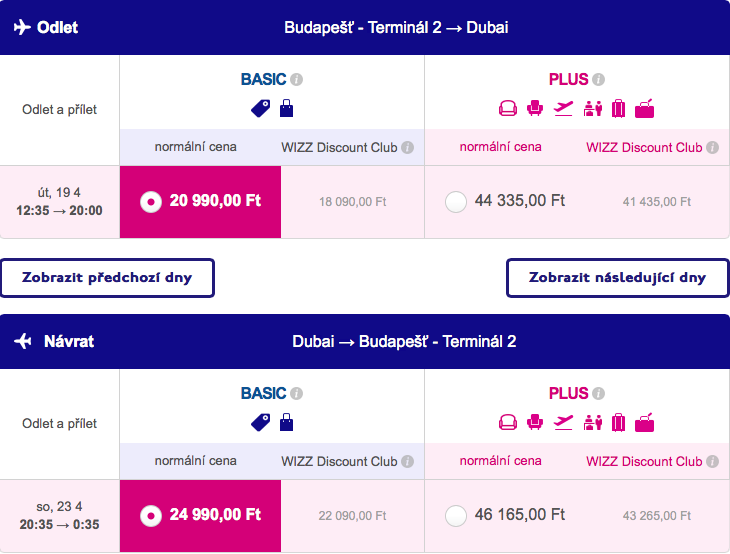This screenshot has width=730, height=554.
Task: Click Zobrazit následující dny button
Action: tap(617, 278)
